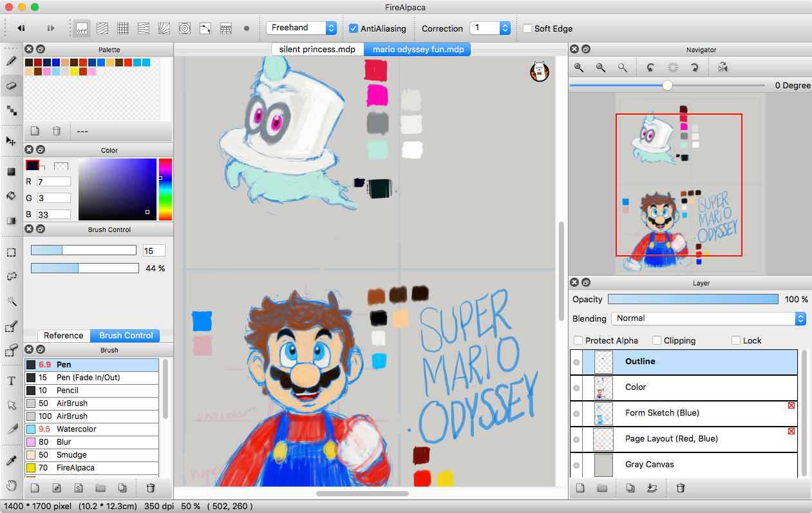Open the Blending mode dropdown
The width and height of the screenshot is (812, 513).
[x=708, y=318]
